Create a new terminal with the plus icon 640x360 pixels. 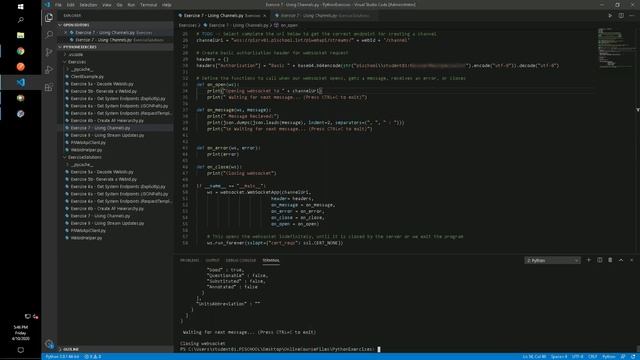point(589,260)
